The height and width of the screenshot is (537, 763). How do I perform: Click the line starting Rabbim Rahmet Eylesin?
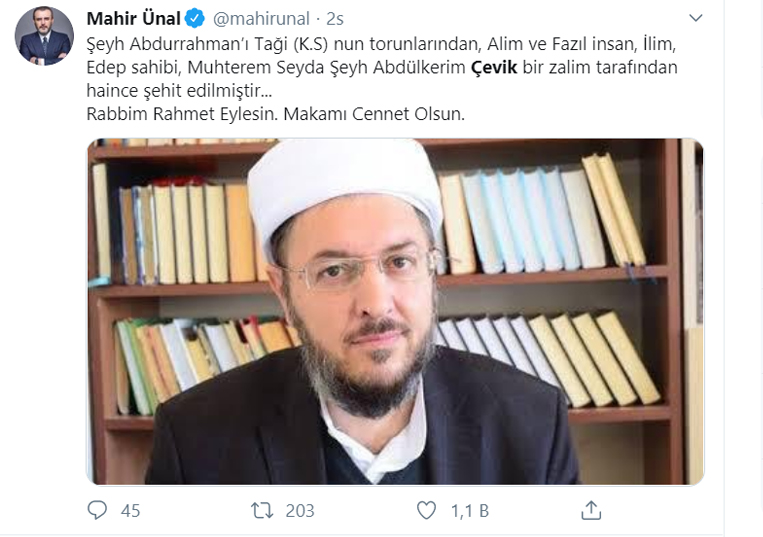coord(275,114)
